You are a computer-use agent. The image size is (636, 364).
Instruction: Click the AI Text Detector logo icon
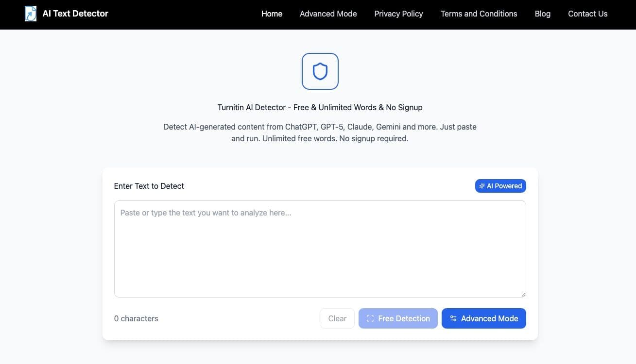30,14
